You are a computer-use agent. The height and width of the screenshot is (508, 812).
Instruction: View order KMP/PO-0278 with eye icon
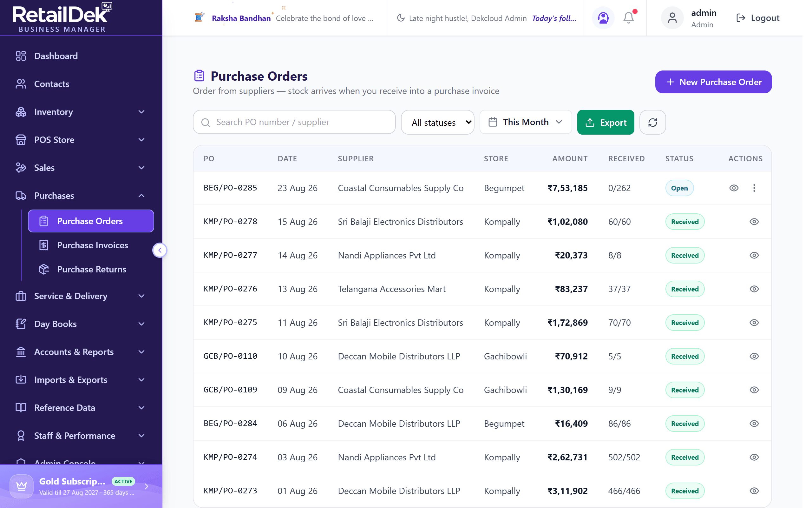[754, 222]
